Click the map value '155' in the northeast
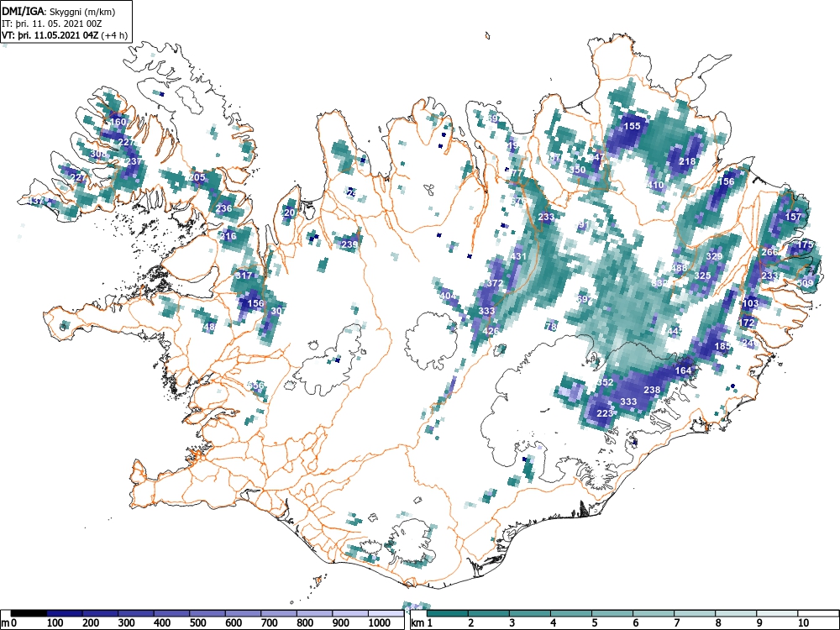 tap(633, 126)
